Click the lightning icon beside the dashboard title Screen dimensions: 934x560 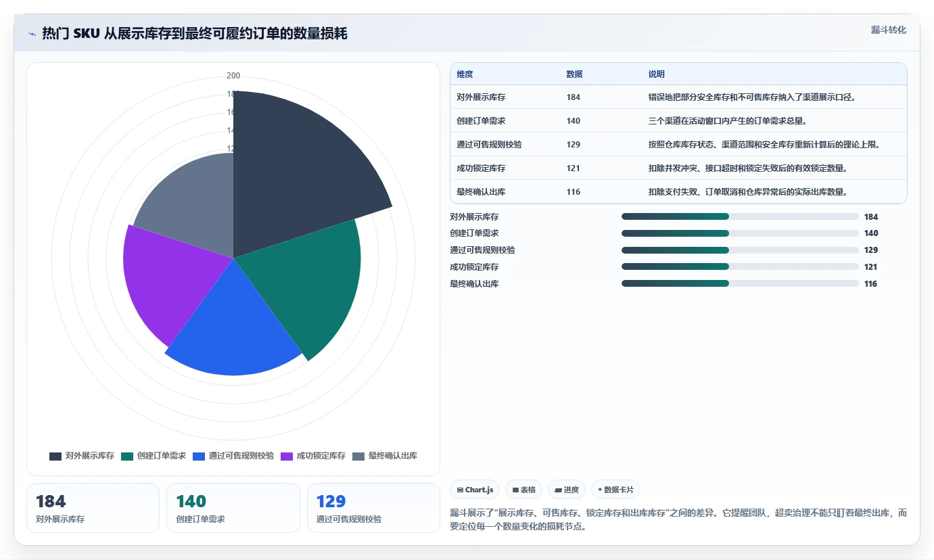tap(32, 34)
